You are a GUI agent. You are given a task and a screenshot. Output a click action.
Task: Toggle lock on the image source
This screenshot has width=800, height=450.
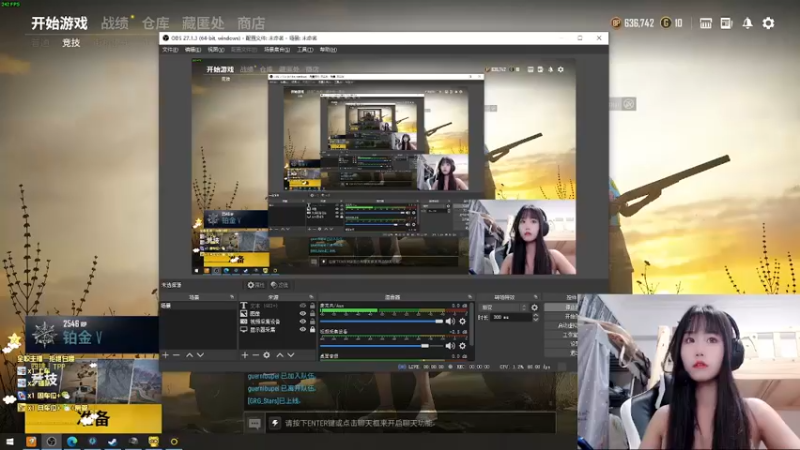coord(312,313)
